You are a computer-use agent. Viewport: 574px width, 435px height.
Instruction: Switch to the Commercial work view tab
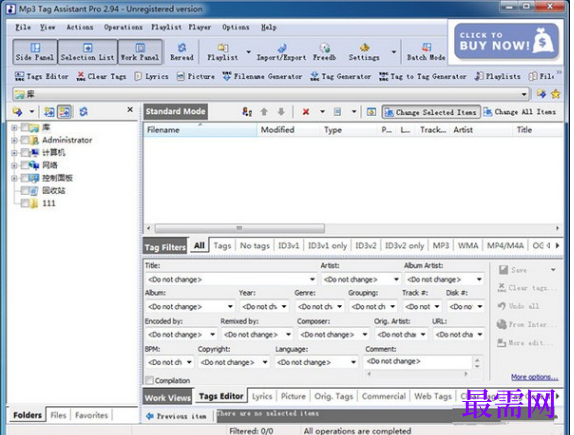coord(384,396)
